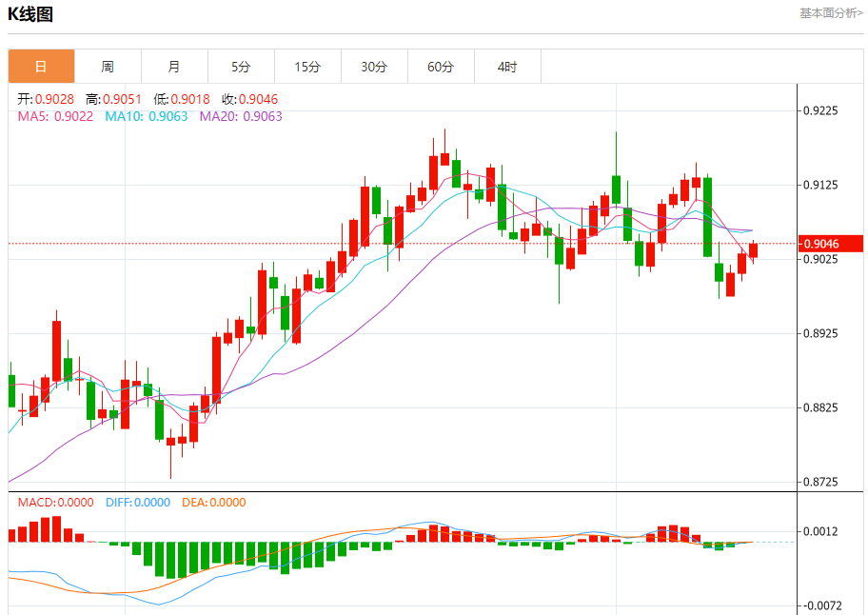The width and height of the screenshot is (868, 615).
Task: Click the K线图 heading
Action: click(30, 14)
